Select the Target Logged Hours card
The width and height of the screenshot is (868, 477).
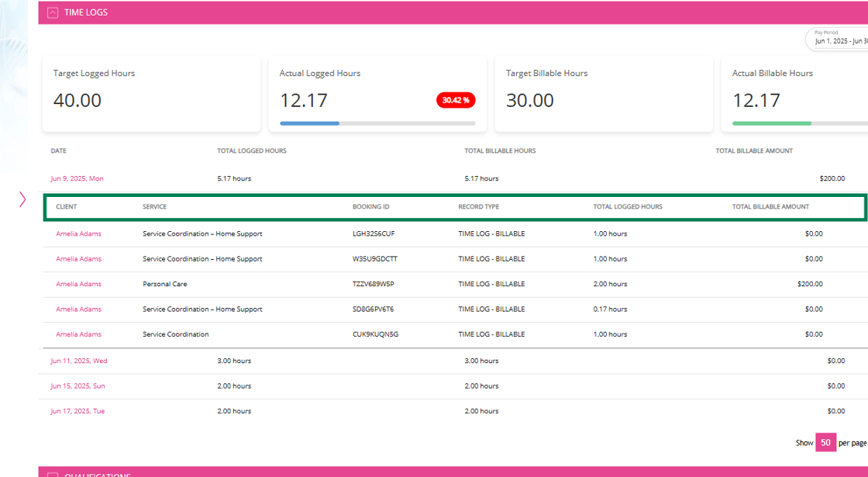click(151, 93)
